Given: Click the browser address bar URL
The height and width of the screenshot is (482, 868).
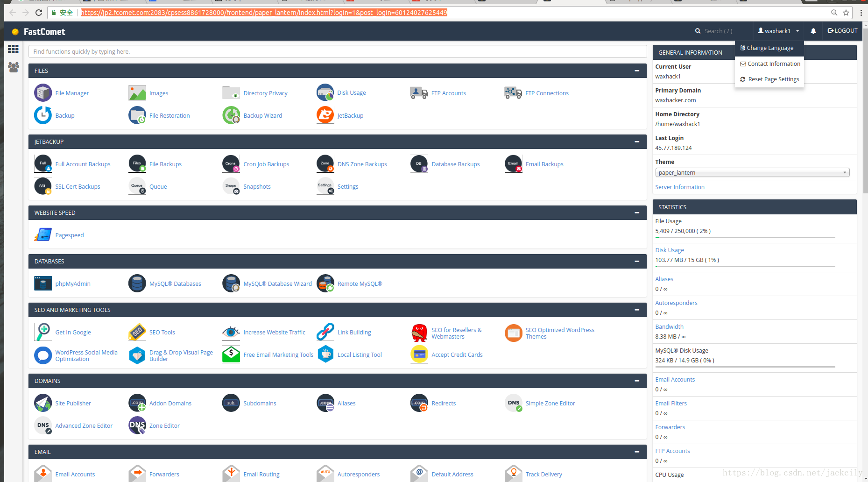Looking at the screenshot, I should tap(264, 13).
